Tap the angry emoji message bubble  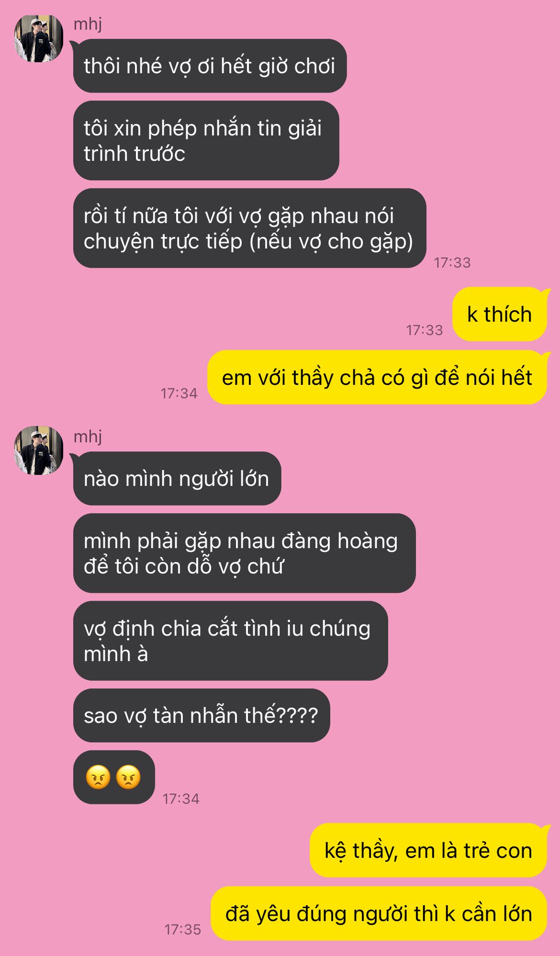coord(114,777)
